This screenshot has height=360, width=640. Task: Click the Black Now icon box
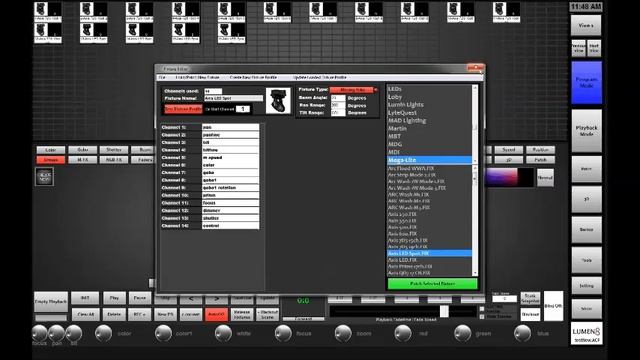coord(44,177)
